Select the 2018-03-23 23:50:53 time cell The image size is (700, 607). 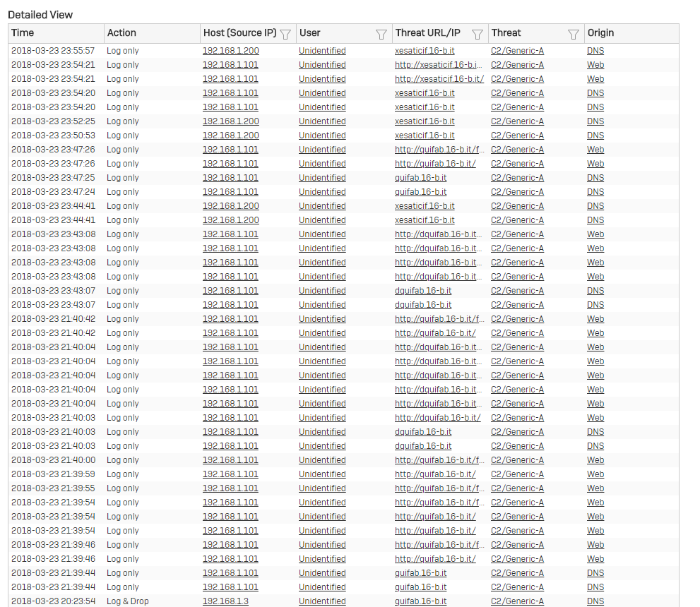coord(53,136)
